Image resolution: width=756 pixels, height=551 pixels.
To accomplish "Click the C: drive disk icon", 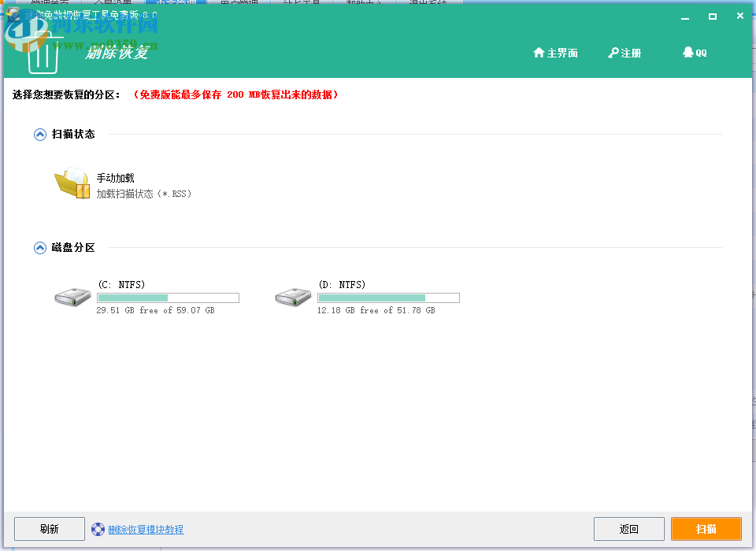I will click(x=72, y=297).
